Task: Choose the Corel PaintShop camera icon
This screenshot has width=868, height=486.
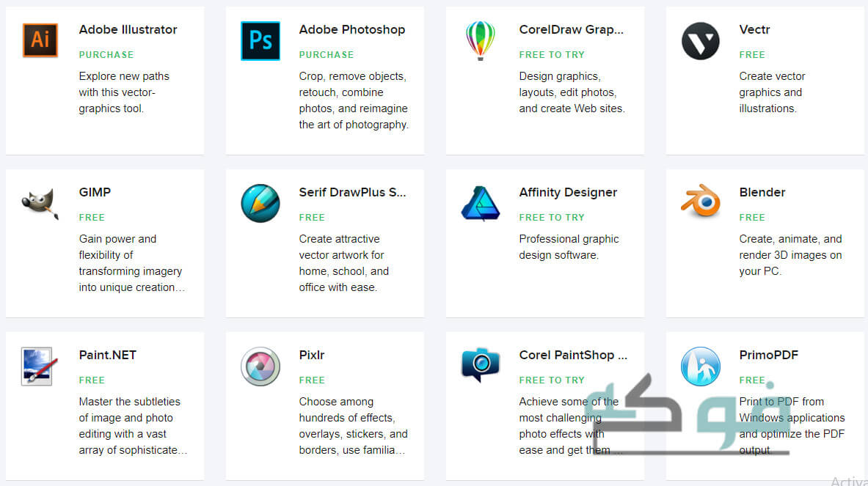Action: click(480, 364)
